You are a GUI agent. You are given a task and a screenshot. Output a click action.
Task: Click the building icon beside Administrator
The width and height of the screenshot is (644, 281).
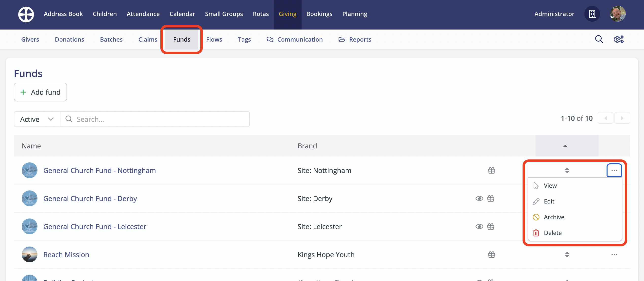[592, 14]
